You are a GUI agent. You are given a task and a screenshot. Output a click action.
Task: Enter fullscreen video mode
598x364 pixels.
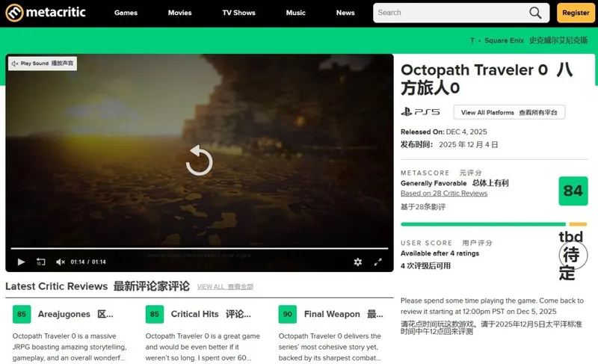377,262
